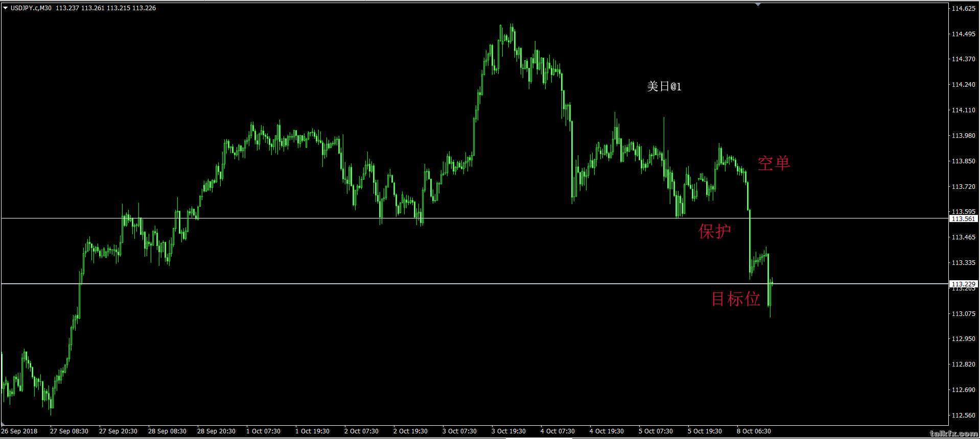The height and width of the screenshot is (439, 980).
Task: Select the red 目标位 label
Action: 736,299
